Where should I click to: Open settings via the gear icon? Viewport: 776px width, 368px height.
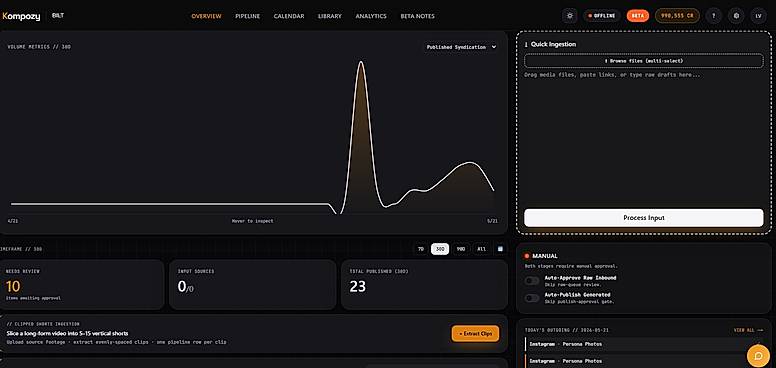click(x=736, y=16)
